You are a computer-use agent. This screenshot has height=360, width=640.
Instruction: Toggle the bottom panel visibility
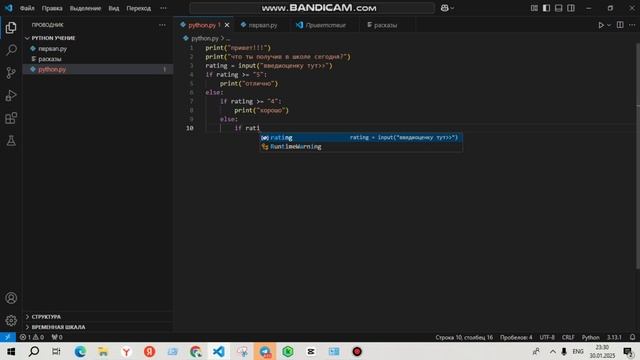pos(558,8)
